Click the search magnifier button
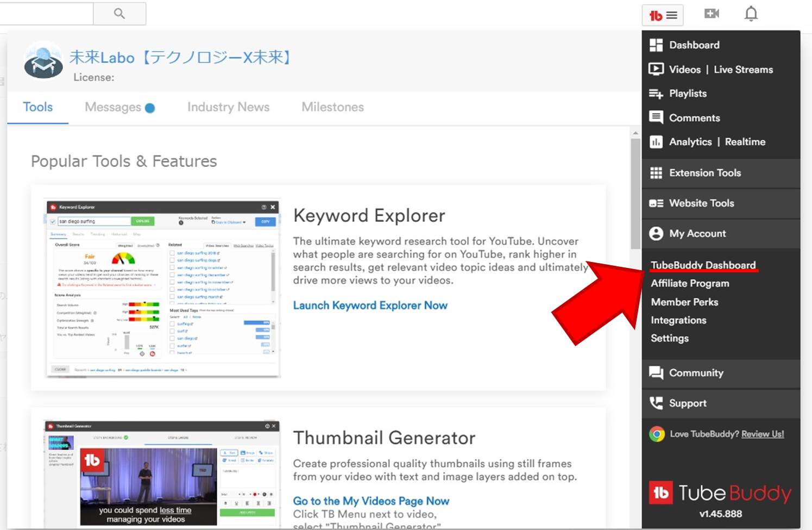 (x=119, y=14)
